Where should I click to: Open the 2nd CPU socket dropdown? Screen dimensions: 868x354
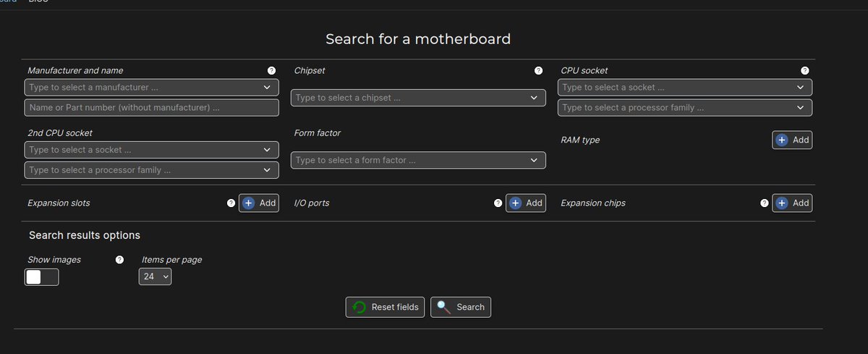click(x=151, y=150)
